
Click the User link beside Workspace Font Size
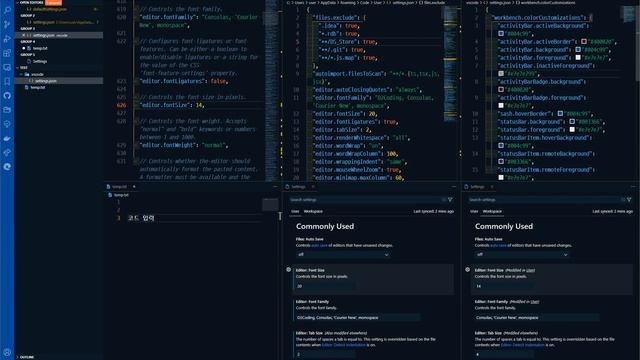[x=530, y=270]
